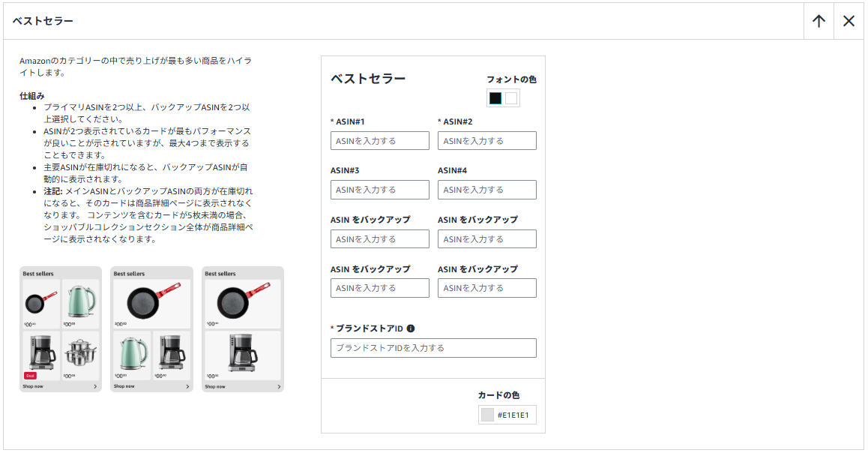Viewport: 868px width, 453px height.
Task: Click red Deal badge in first preview
Action: 31,375
